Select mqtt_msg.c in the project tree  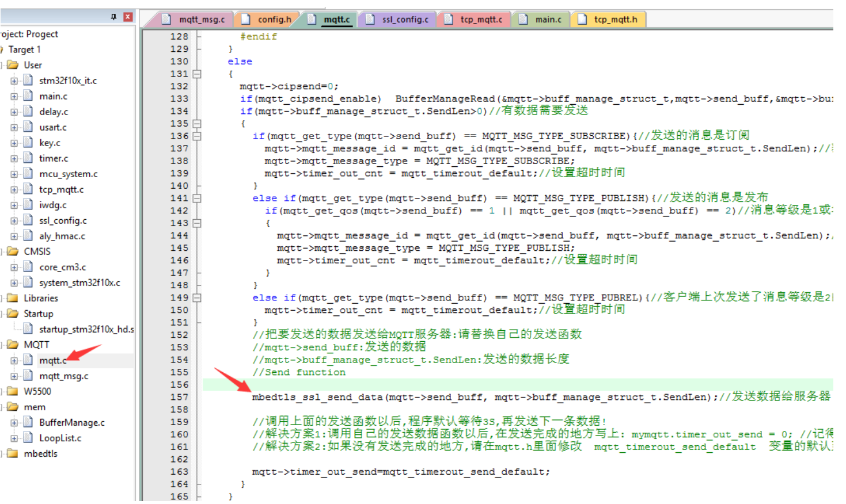click(x=63, y=376)
